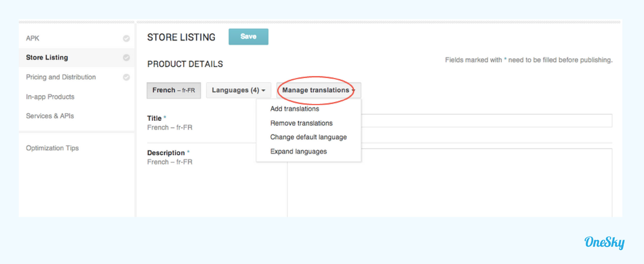Select Store Listing in the sidebar
The width and height of the screenshot is (644, 264).
76,58
